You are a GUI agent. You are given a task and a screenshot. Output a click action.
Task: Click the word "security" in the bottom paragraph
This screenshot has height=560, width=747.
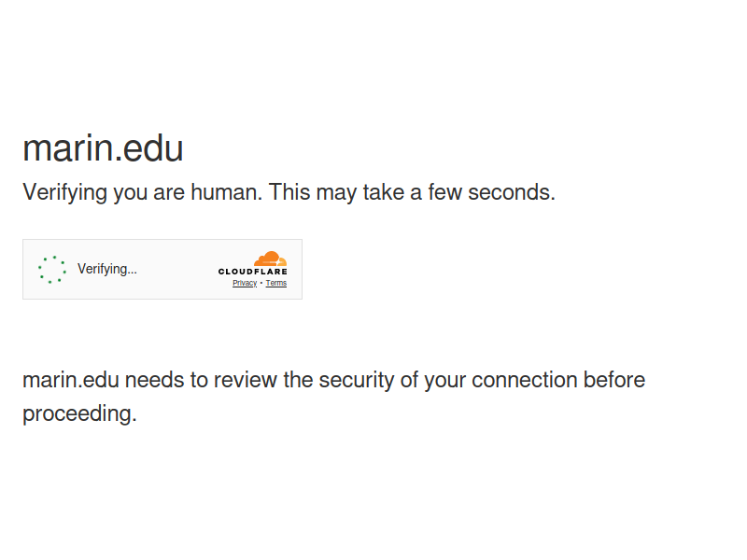coord(357,381)
